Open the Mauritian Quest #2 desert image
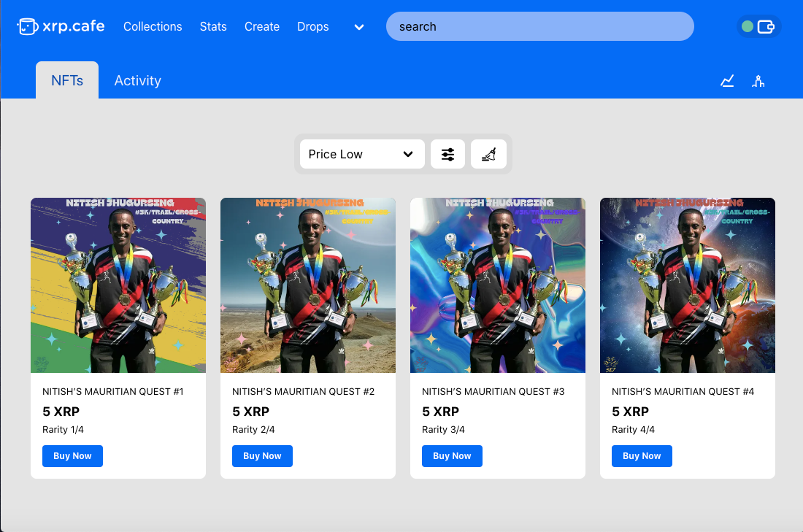Viewport: 803px width, 532px height. pyautogui.click(x=308, y=285)
